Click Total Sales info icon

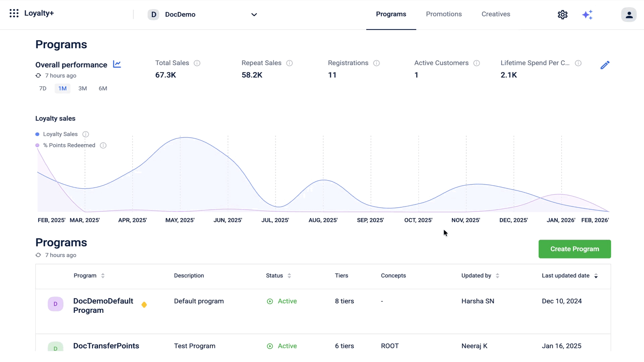pyautogui.click(x=197, y=63)
